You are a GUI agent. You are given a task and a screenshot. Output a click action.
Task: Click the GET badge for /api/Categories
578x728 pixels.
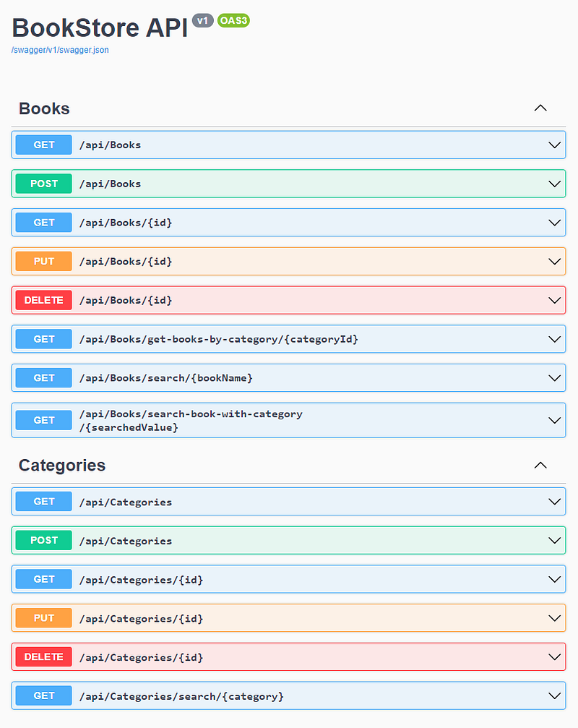pyautogui.click(x=44, y=502)
